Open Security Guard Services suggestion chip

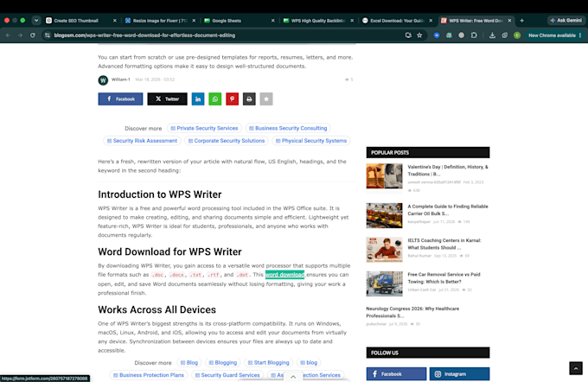tap(227, 375)
